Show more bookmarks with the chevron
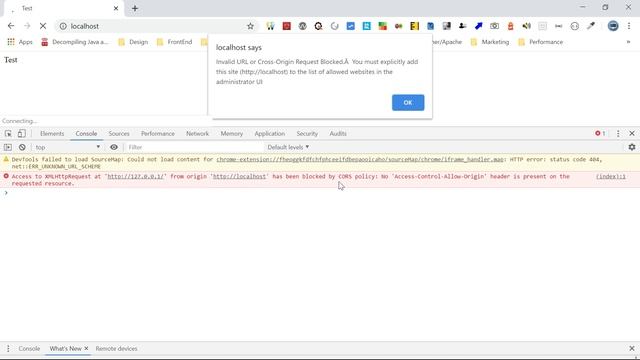 [628, 42]
